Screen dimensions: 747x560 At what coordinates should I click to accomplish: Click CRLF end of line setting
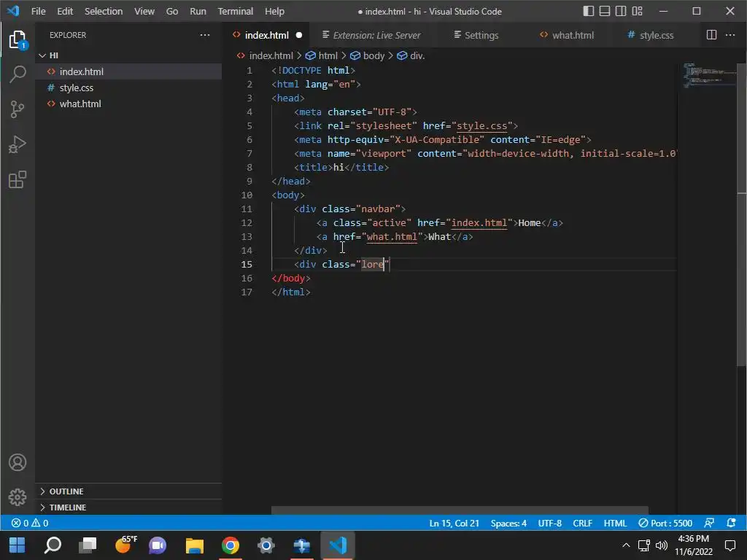tap(582, 523)
